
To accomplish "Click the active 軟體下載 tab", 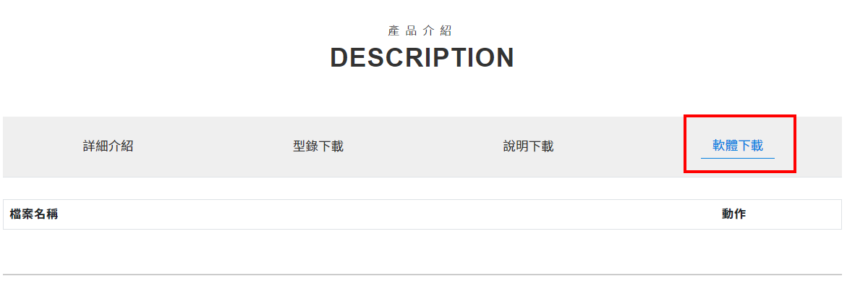I will pos(738,146).
